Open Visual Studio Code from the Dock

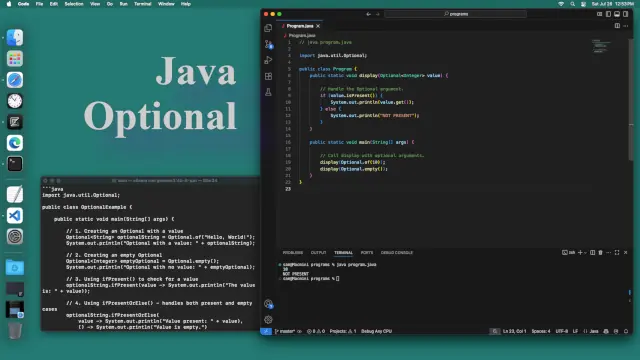[15, 216]
